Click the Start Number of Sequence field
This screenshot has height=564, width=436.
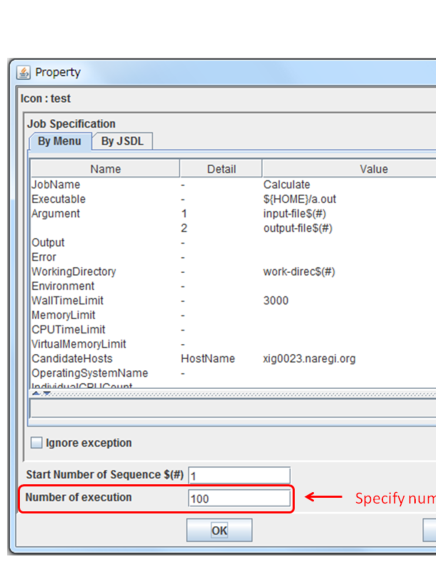tap(239, 476)
